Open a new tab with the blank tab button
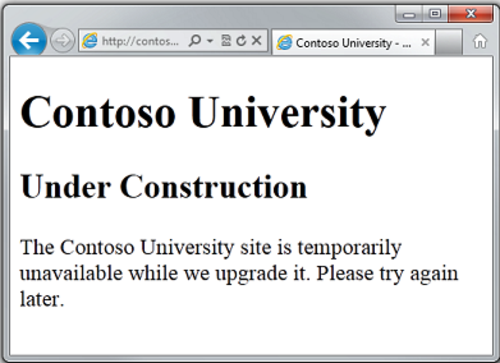Screen dimensions: 500x363 pos(448,42)
